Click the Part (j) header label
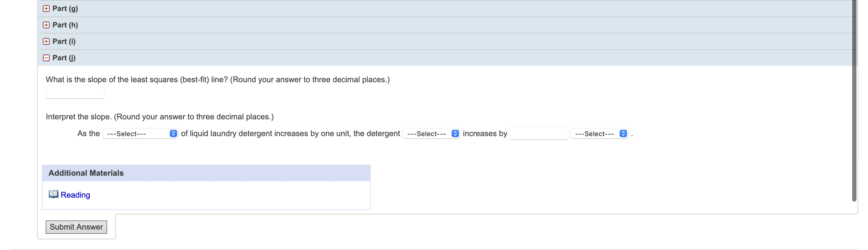This screenshot has width=868, height=250. coord(64,58)
